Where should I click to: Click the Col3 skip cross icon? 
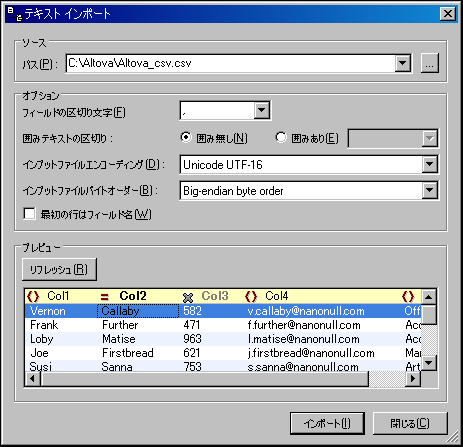point(188,297)
